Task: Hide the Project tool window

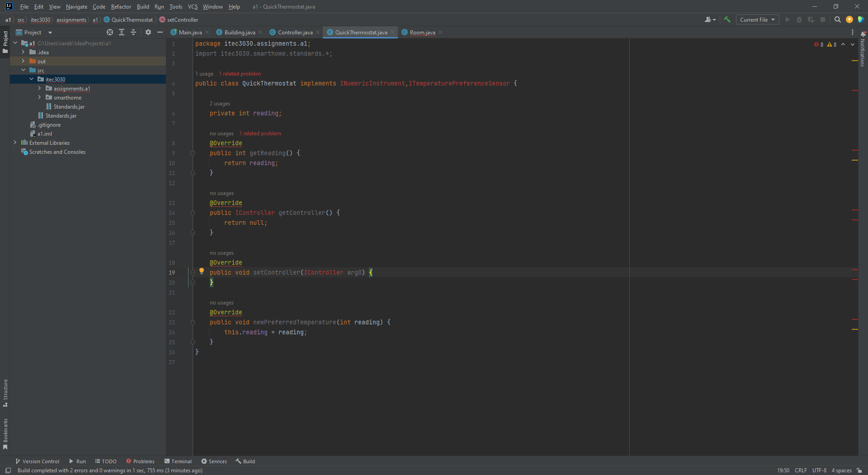Action: tap(160, 32)
